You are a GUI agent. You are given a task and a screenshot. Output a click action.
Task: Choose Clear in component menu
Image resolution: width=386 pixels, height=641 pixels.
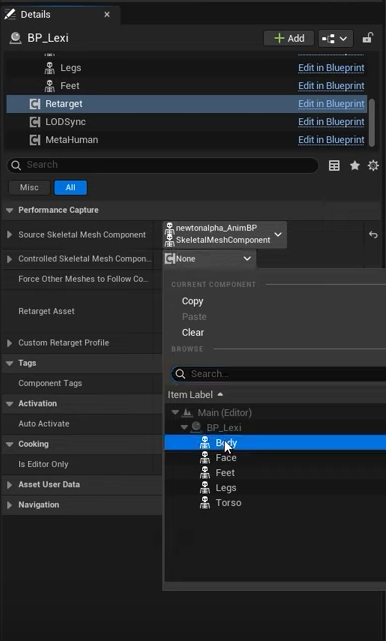193,333
